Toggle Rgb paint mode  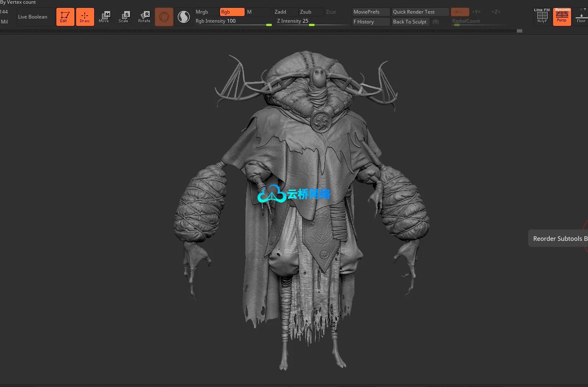pos(232,12)
